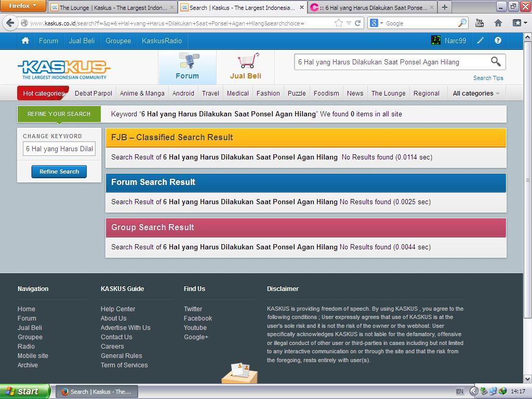Click the browser URL address bar
The image size is (532, 399).
pos(181,23)
